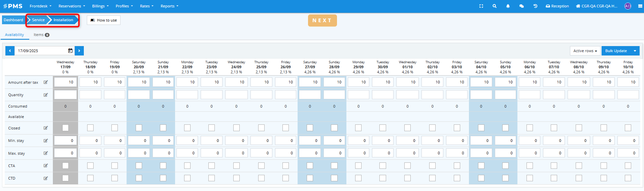Toggle fullscreen mode icon
Screen dimensions: 644x191
[x=481, y=6]
